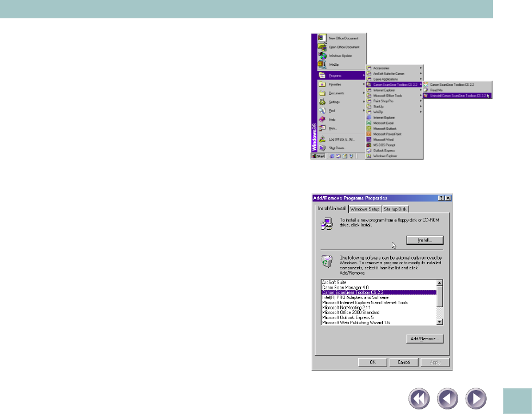
Task: Click Cancel in Add/Remove Programs dialog
Action: pos(404,362)
